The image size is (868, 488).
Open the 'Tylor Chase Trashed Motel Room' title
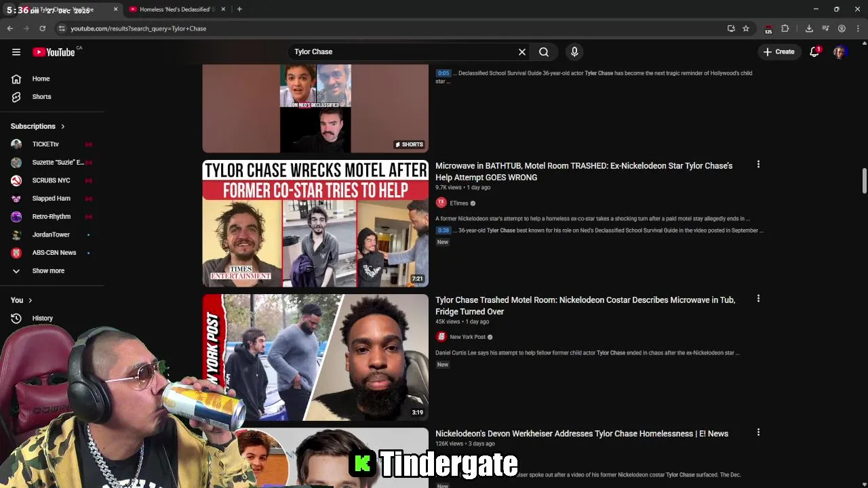point(585,306)
